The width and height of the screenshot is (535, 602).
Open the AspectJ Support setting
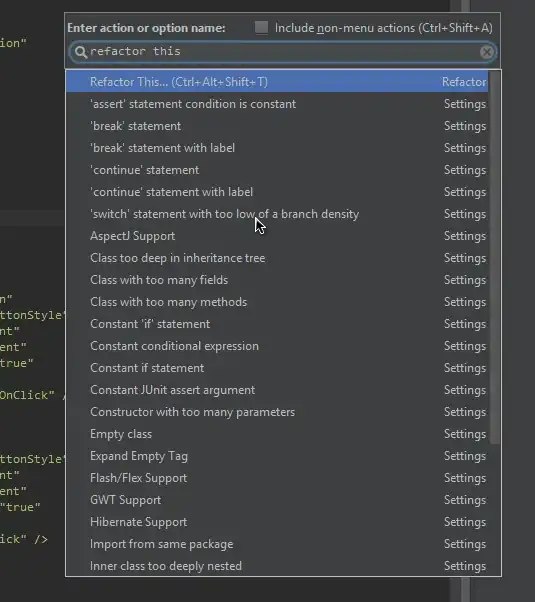click(x=277, y=236)
